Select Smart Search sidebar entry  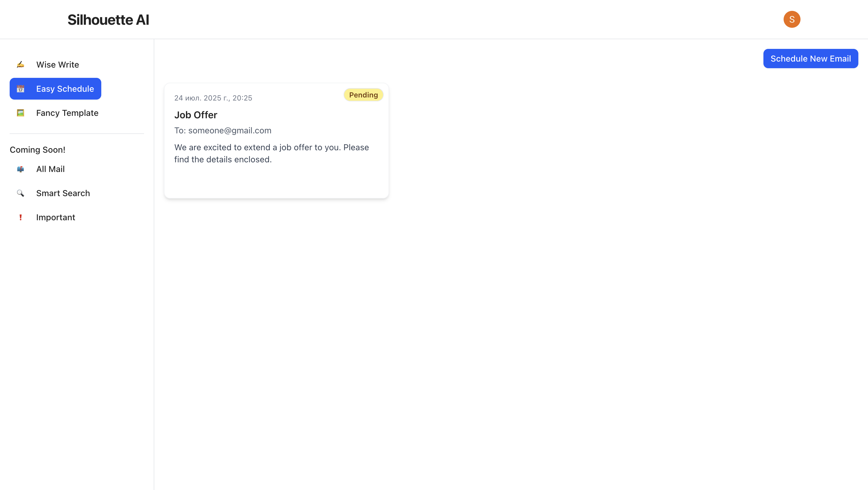(x=63, y=193)
